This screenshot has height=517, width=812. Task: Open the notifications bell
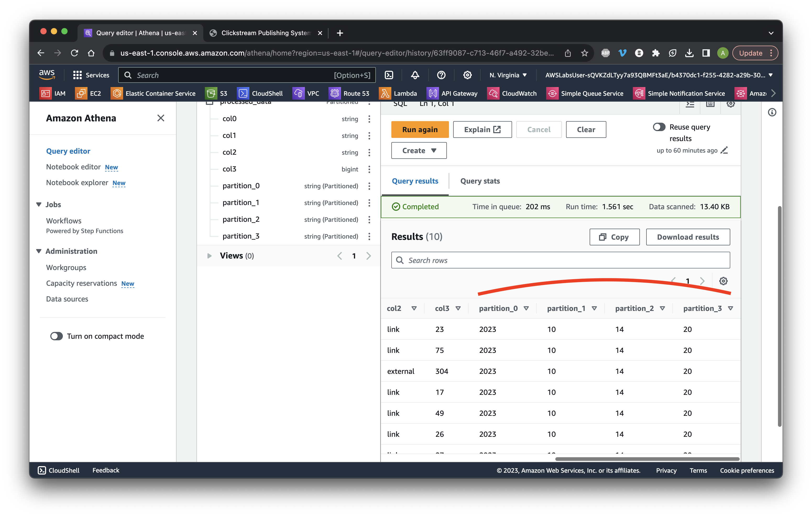[415, 75]
